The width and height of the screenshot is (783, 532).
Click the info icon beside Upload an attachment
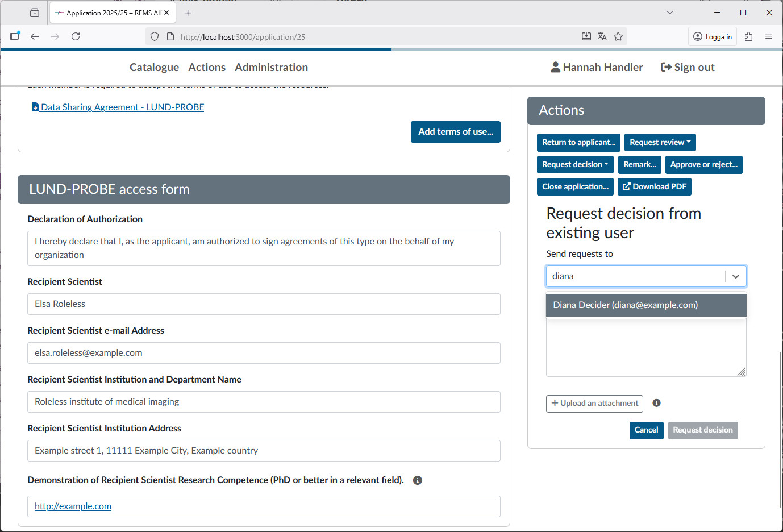[x=656, y=402]
